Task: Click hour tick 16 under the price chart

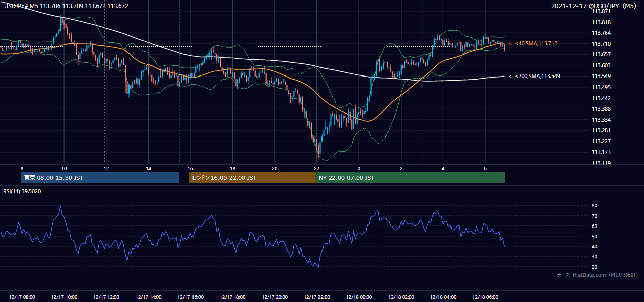Action: pos(190,168)
